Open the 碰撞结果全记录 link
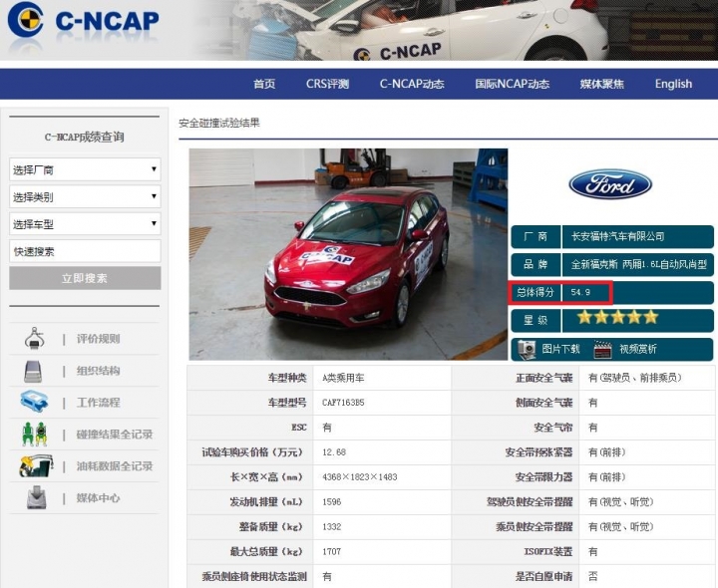This screenshot has height=588, width=718. coord(115,435)
